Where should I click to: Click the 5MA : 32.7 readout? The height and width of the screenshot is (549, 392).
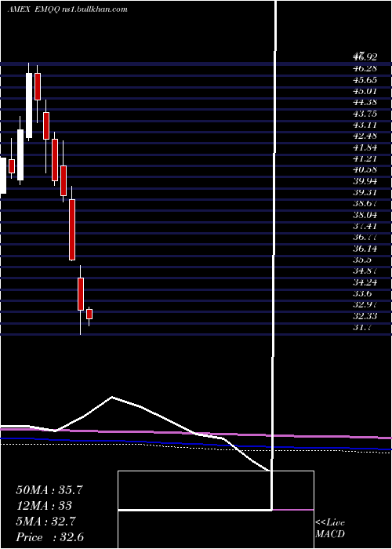coord(46,522)
